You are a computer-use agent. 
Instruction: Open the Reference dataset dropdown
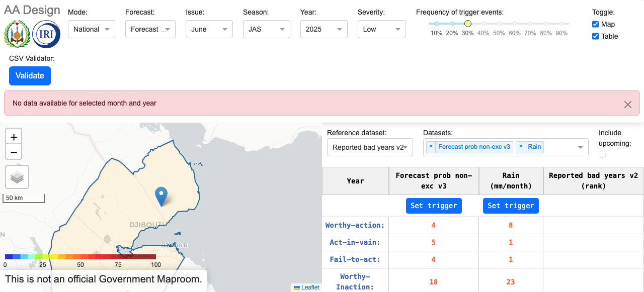click(x=370, y=147)
